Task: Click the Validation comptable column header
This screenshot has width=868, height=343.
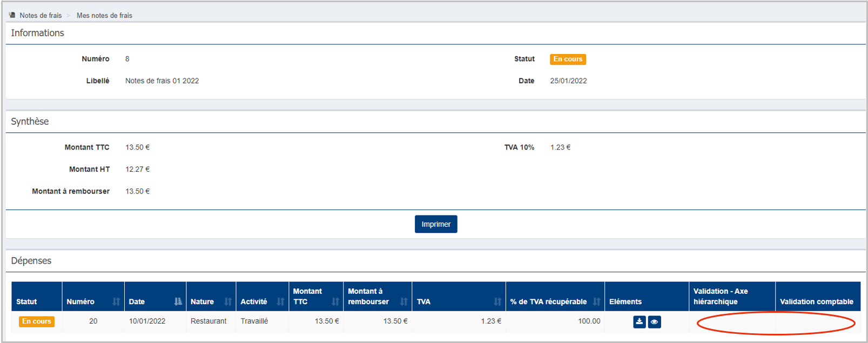Action: point(816,301)
